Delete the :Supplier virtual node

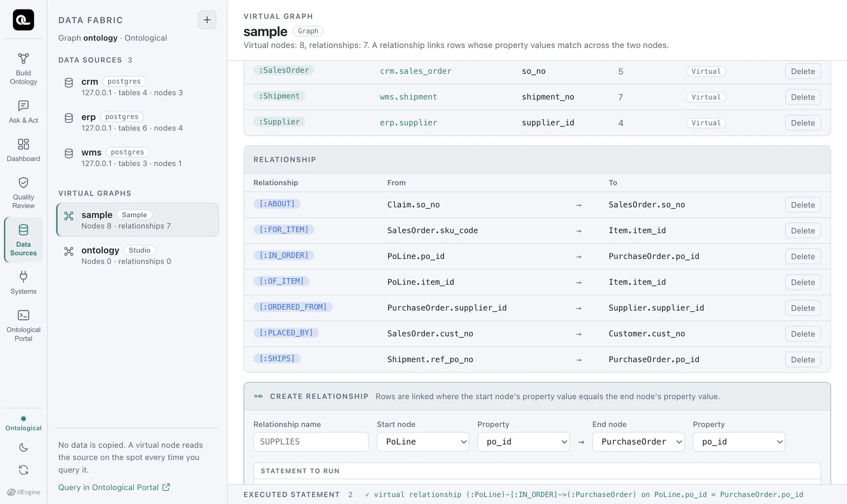(803, 123)
